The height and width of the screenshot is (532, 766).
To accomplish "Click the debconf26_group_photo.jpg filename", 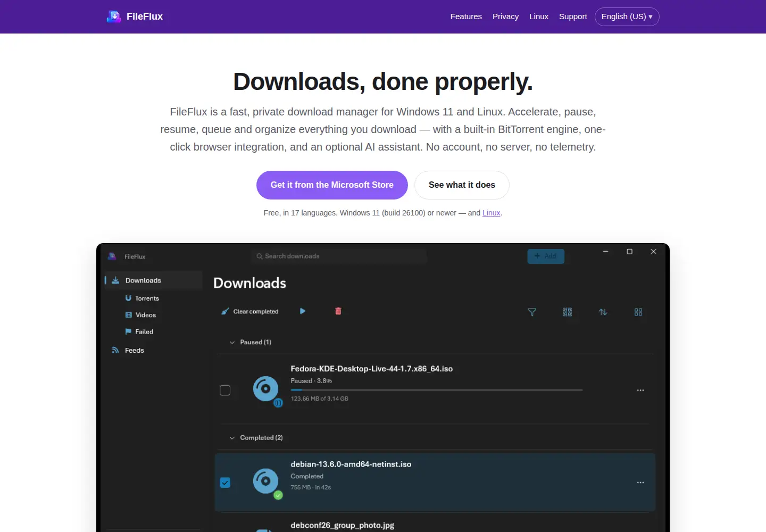I will coord(343,525).
